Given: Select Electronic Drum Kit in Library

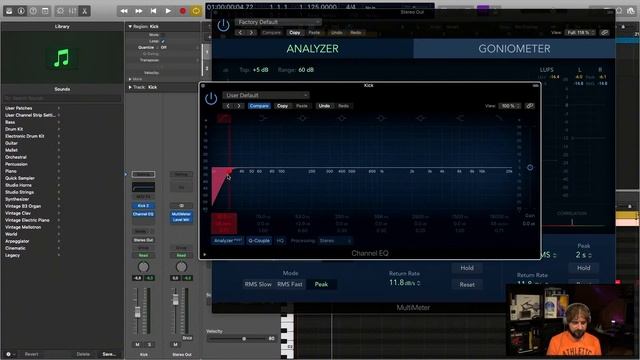Looking at the screenshot, I should 24,136.
